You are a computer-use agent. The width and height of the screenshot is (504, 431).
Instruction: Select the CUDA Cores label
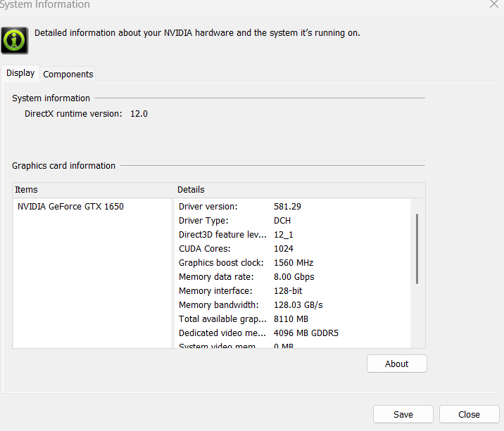click(204, 249)
